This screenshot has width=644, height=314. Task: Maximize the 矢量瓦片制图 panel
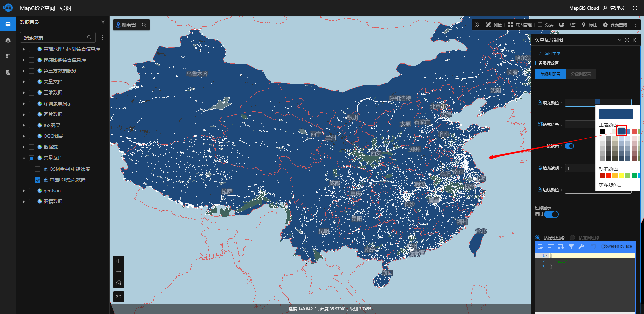coord(627,40)
